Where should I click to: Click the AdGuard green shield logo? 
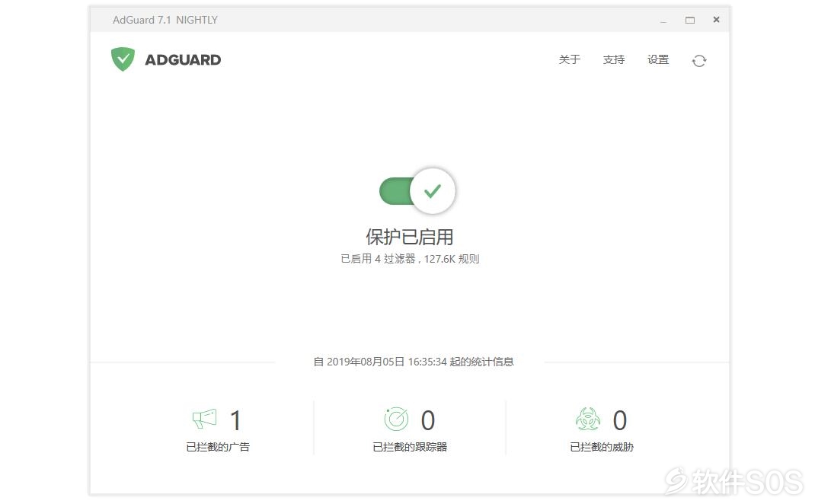(x=123, y=59)
